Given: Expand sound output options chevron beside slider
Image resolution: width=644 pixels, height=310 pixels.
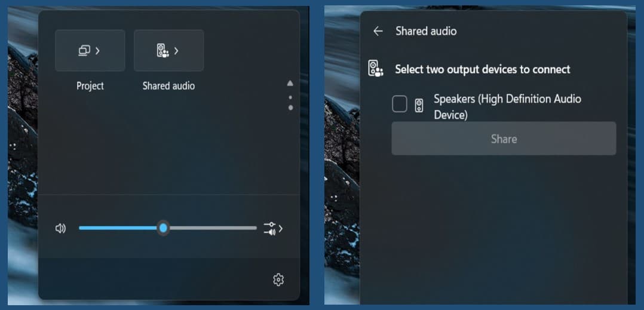Looking at the screenshot, I should [x=281, y=229].
